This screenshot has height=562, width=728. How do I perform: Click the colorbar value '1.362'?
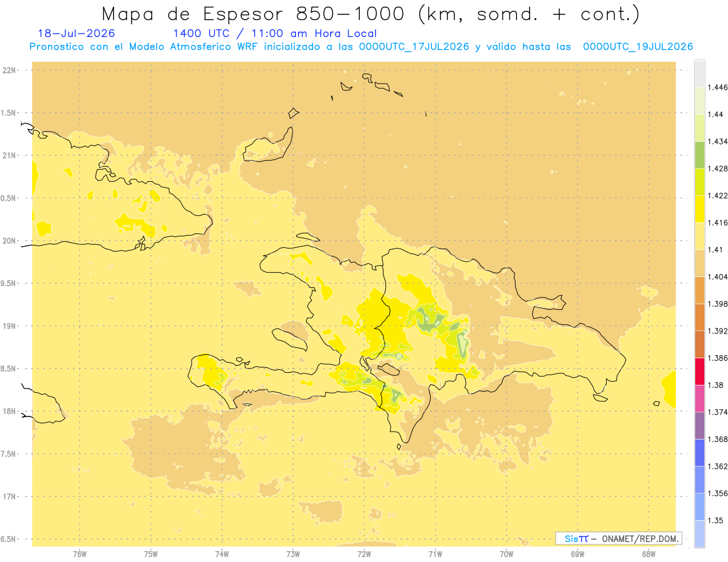coord(718,466)
